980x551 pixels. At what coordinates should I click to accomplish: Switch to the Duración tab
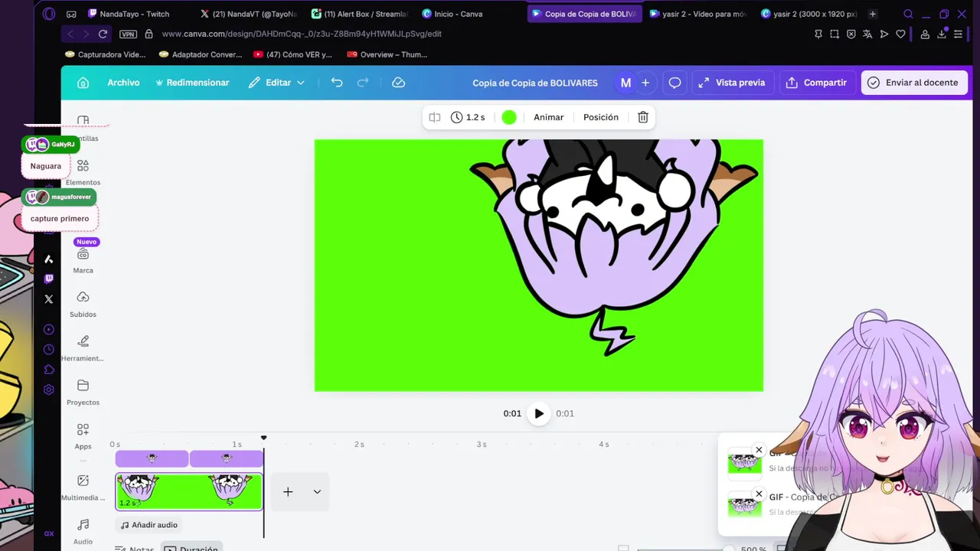[x=191, y=549]
